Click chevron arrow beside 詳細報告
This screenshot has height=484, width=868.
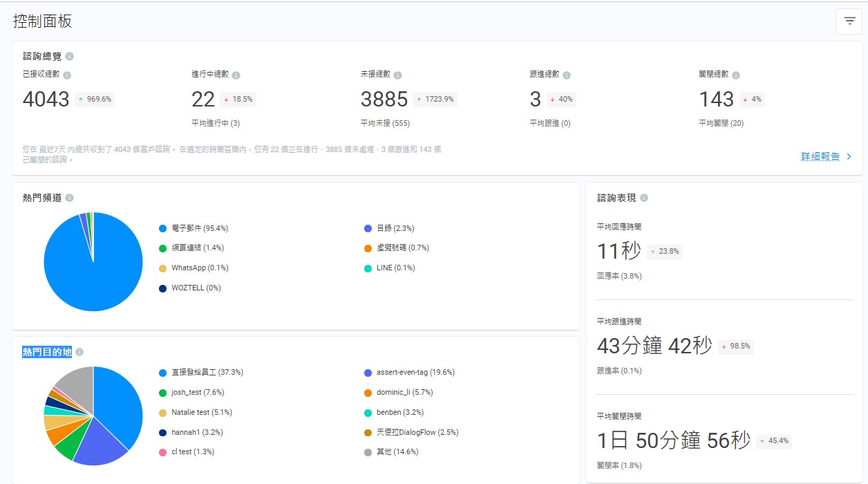click(x=849, y=157)
